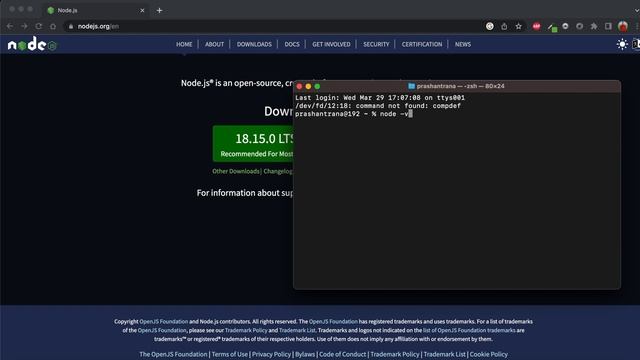Click the Terminal window title prashantrana

point(460,86)
